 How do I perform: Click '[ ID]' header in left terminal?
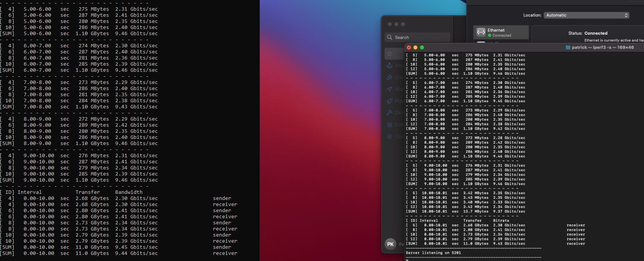[7, 192]
